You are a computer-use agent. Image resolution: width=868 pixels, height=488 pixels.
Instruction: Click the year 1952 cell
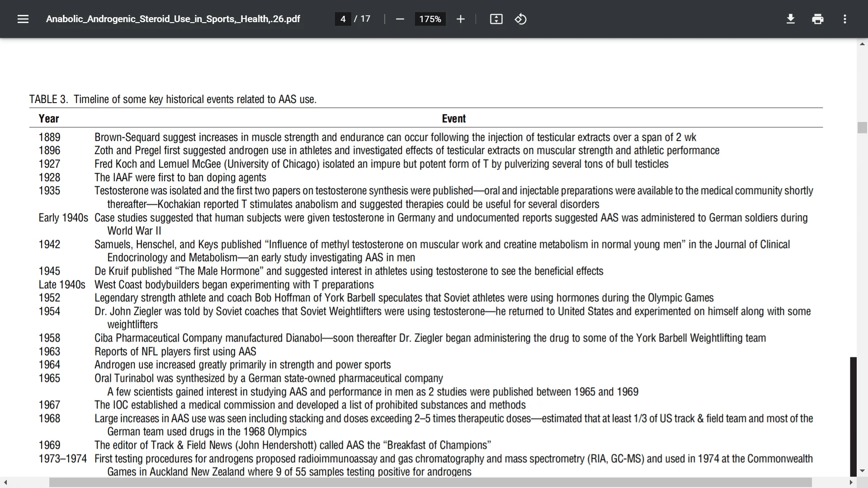tap(49, 298)
